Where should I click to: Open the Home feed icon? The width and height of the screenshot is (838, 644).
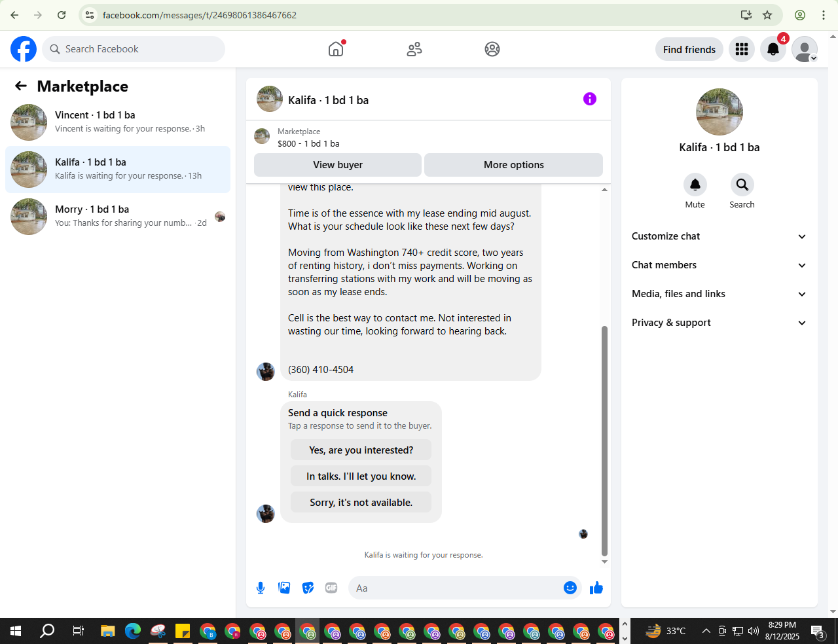click(336, 49)
